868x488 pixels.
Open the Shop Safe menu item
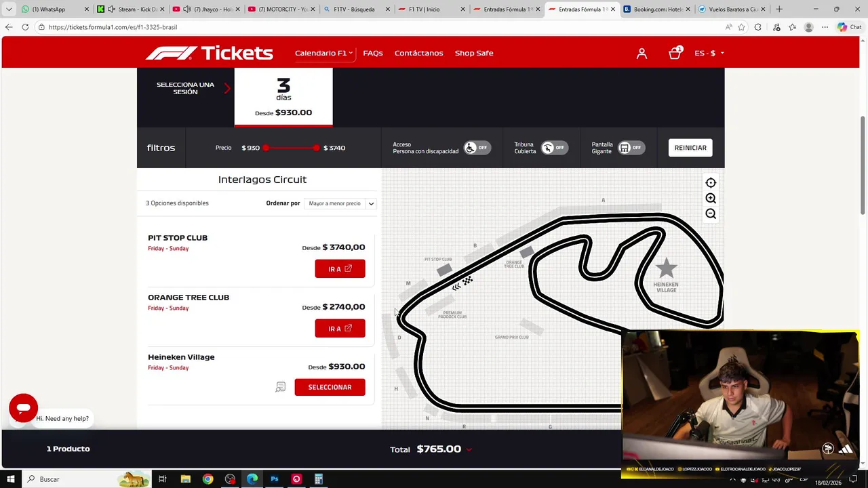[474, 53]
